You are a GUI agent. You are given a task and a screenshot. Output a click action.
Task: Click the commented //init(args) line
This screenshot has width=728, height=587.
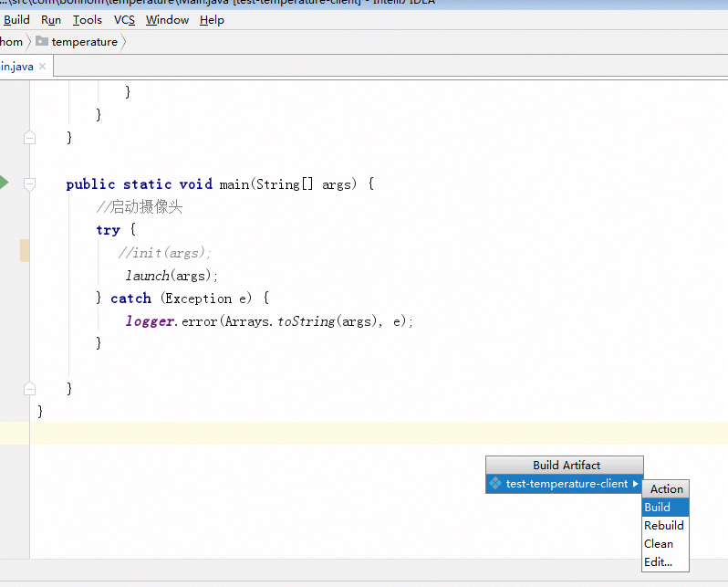(164, 253)
